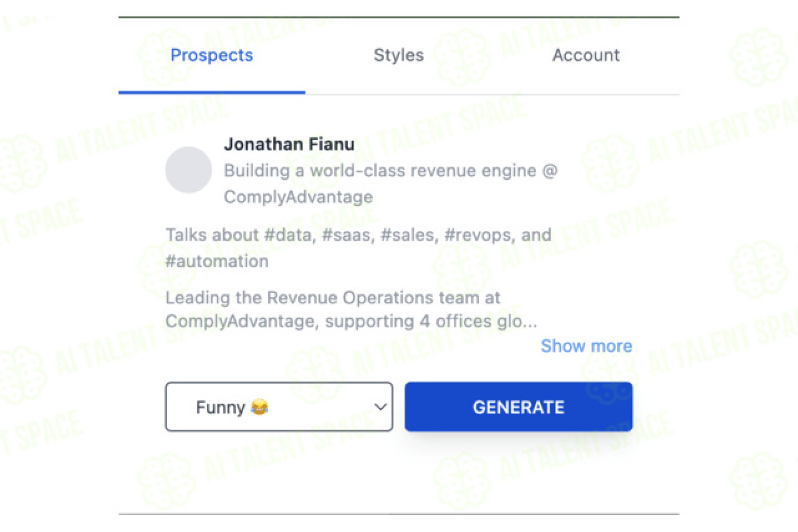Image resolution: width=798 pixels, height=532 pixels.
Task: Click the GENERATE button
Action: tap(519, 407)
